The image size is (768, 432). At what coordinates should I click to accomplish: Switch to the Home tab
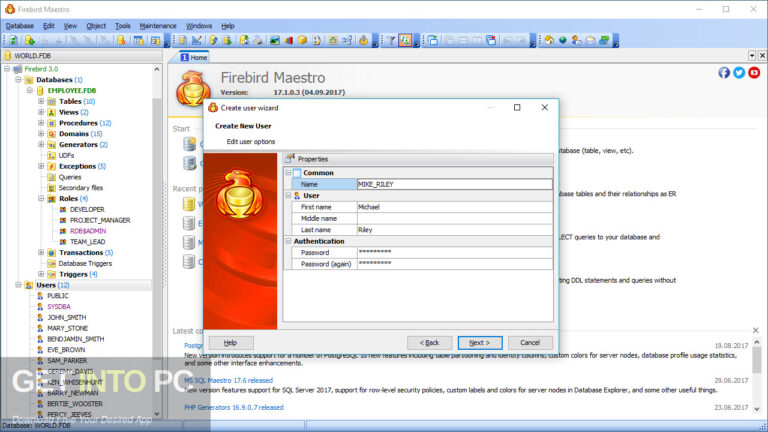click(193, 57)
